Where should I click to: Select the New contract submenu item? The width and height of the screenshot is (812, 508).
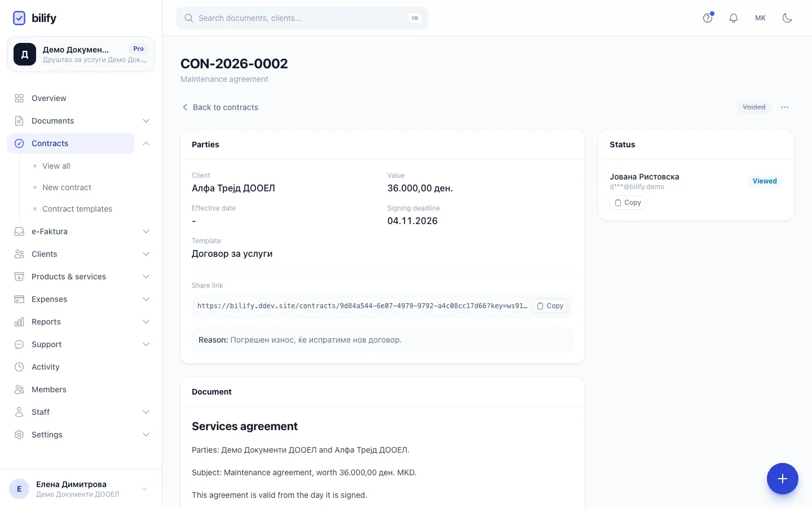67,187
